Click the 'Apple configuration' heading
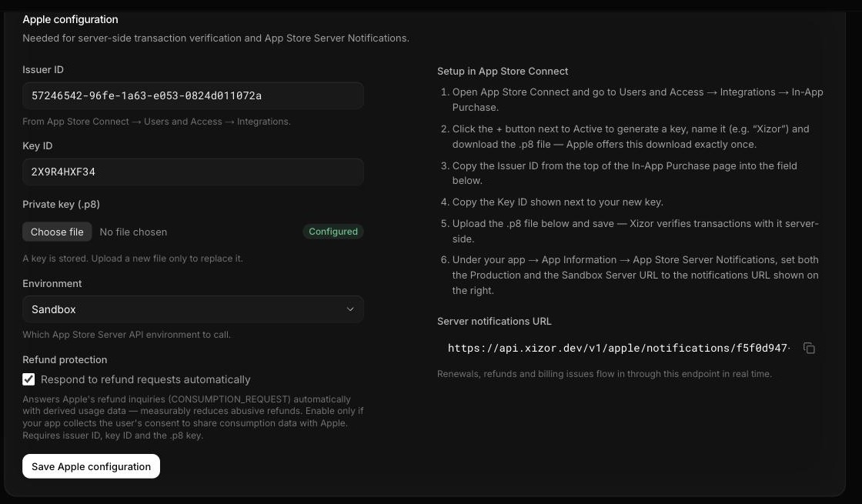The width and height of the screenshot is (862, 504). tap(70, 19)
